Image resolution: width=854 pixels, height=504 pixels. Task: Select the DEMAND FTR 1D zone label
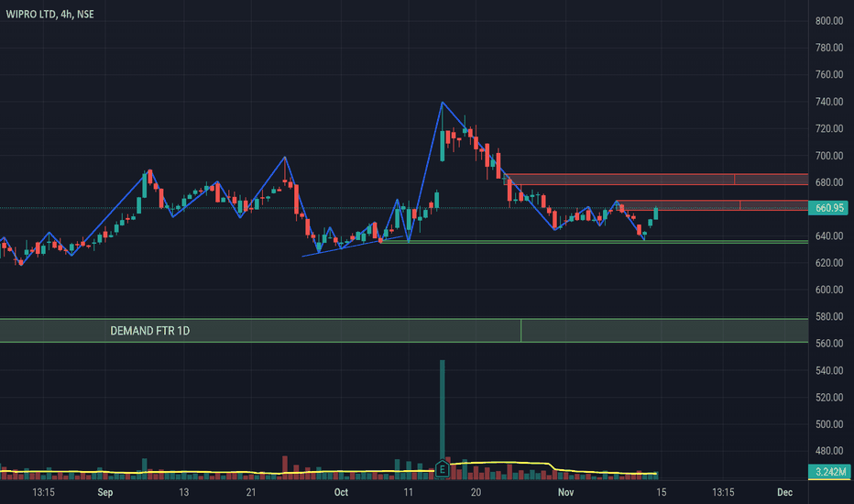click(x=149, y=331)
